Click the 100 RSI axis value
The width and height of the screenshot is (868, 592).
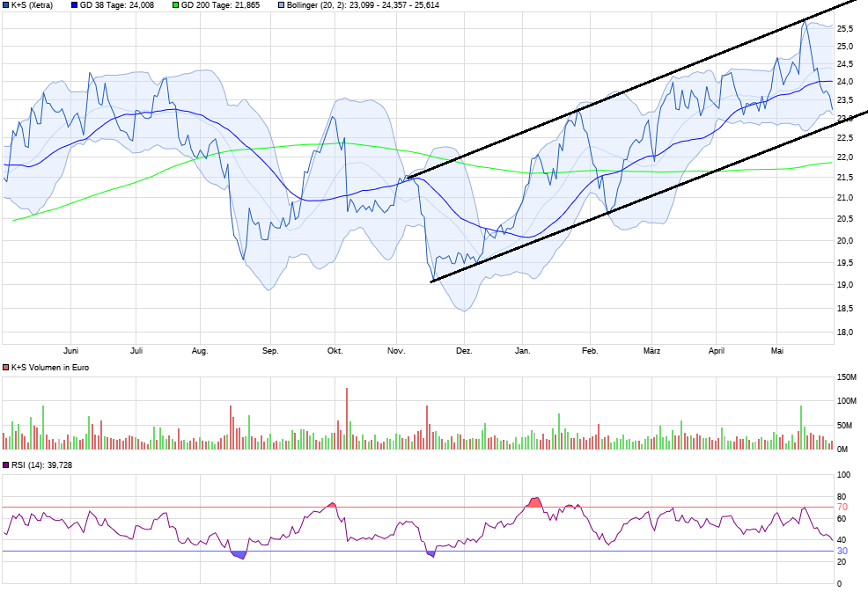[x=843, y=475]
